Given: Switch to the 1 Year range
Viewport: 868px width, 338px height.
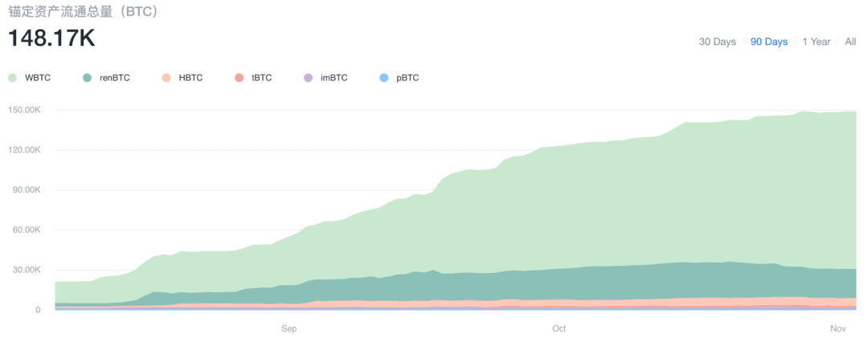Looking at the screenshot, I should (817, 42).
